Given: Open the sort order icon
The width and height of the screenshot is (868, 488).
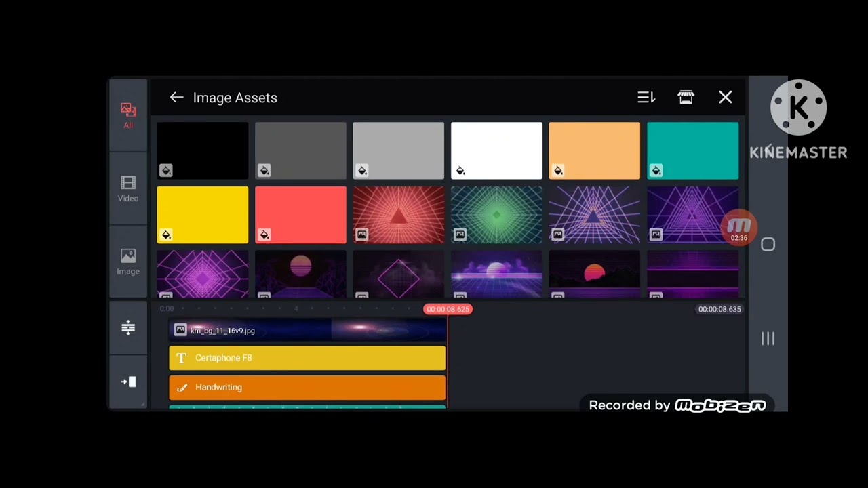Looking at the screenshot, I should [x=646, y=98].
